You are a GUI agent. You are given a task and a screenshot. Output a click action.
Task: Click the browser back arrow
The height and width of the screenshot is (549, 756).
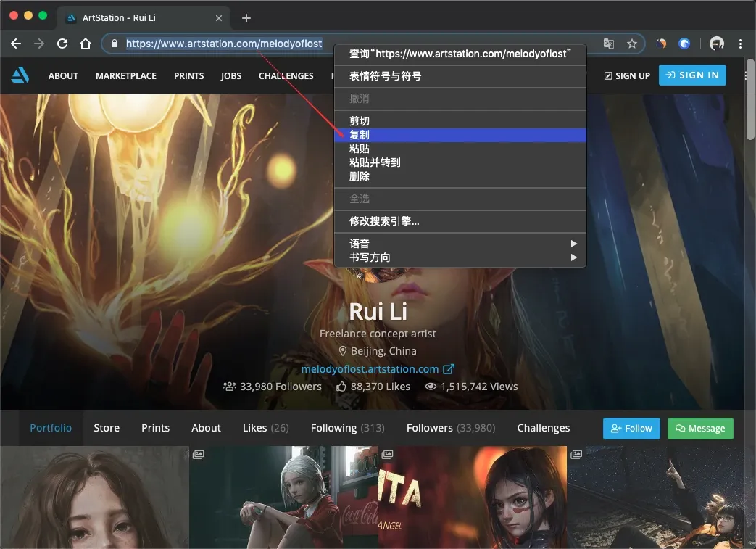point(16,44)
